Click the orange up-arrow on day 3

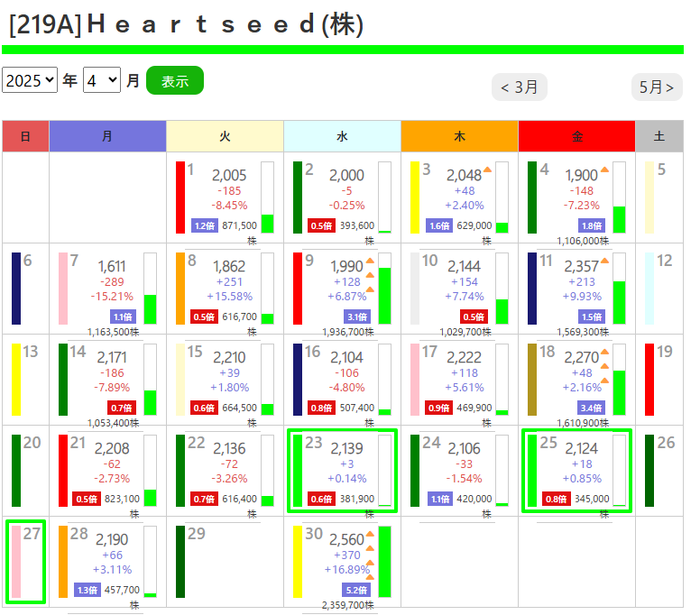click(x=487, y=170)
